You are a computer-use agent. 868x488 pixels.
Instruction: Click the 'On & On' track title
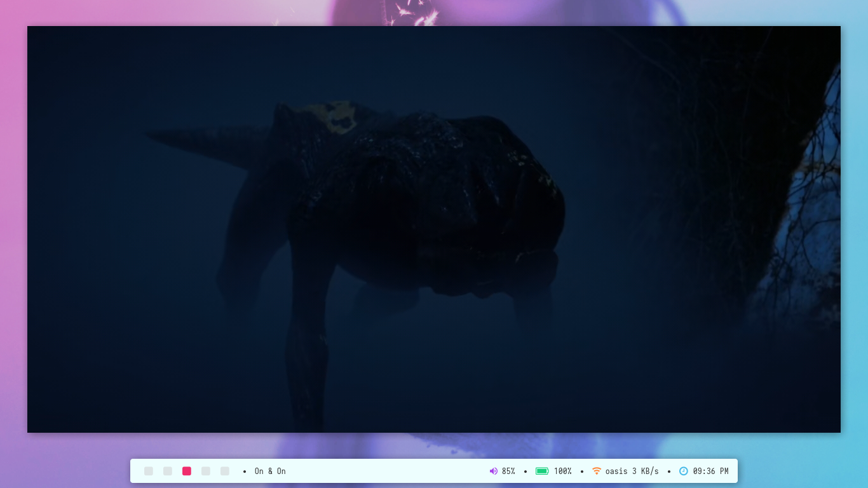(270, 471)
